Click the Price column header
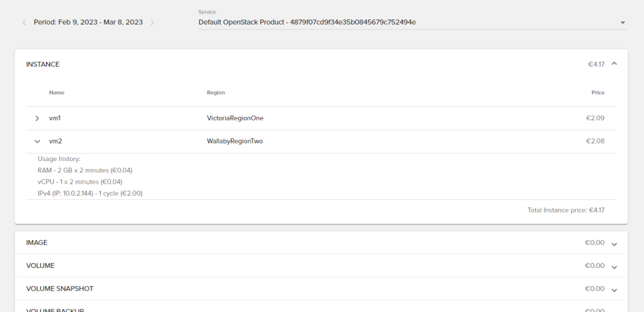 pyautogui.click(x=598, y=92)
